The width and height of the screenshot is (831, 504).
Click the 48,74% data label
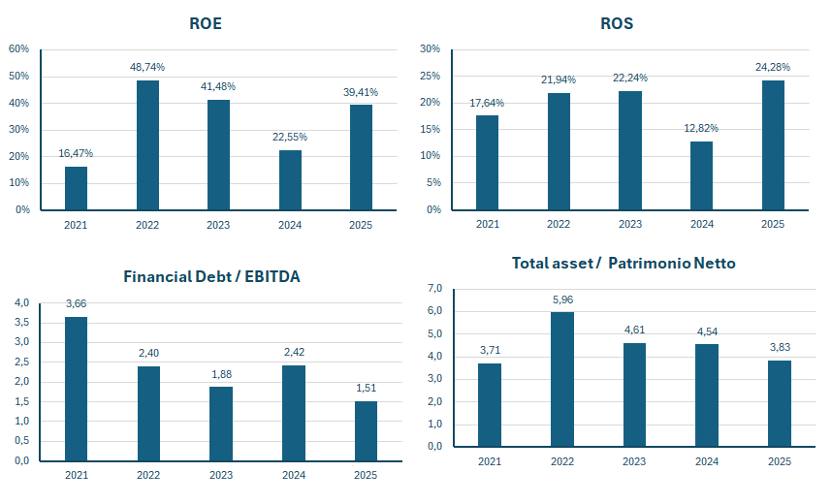pos(147,67)
